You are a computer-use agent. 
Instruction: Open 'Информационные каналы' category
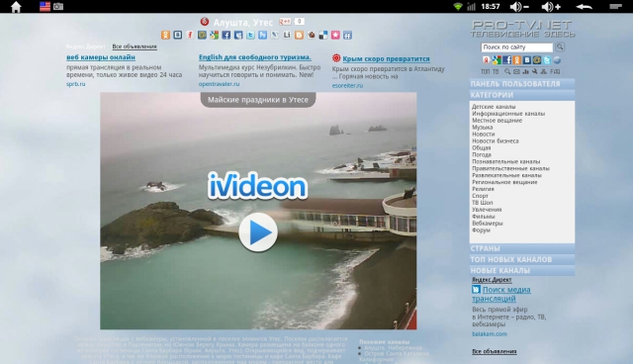point(508,114)
